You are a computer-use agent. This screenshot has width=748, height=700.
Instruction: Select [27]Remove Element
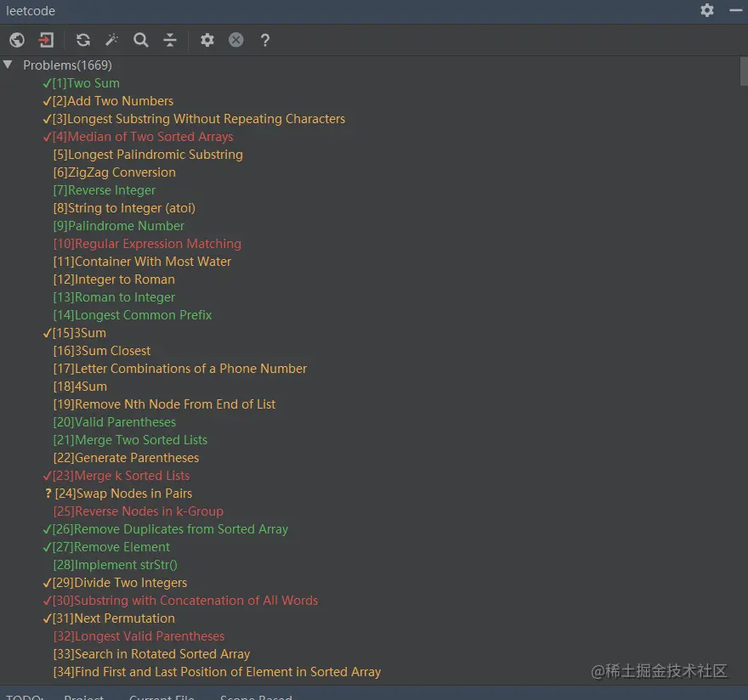[x=106, y=547]
